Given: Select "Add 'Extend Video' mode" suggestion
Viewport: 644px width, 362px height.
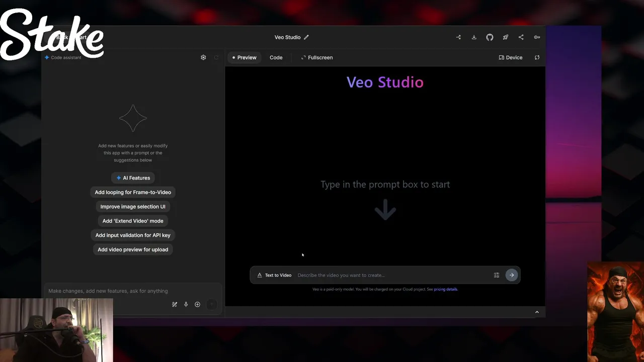Looking at the screenshot, I should 133,221.
